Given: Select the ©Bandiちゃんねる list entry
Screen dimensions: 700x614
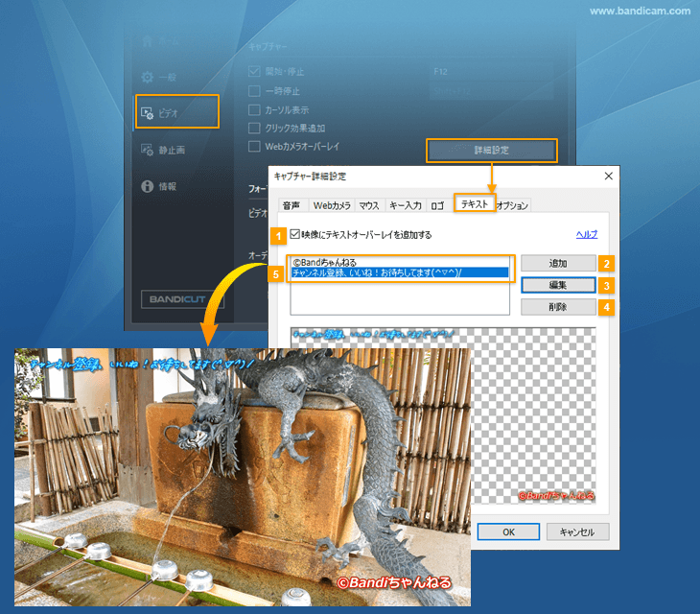Looking at the screenshot, I should pyautogui.click(x=325, y=262).
